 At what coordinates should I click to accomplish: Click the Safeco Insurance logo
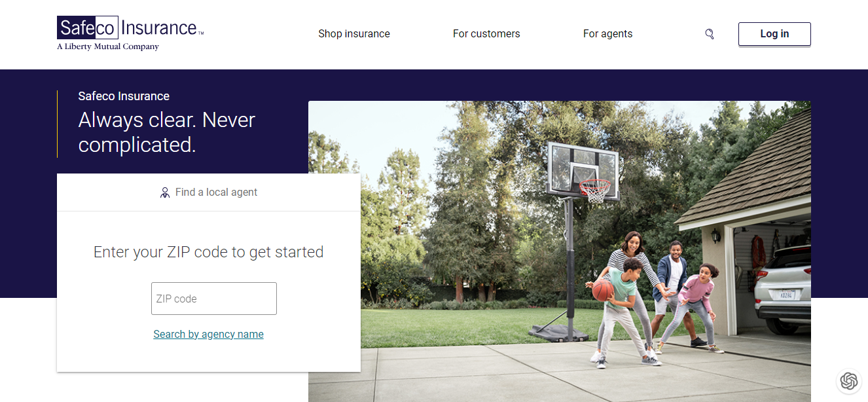(130, 33)
